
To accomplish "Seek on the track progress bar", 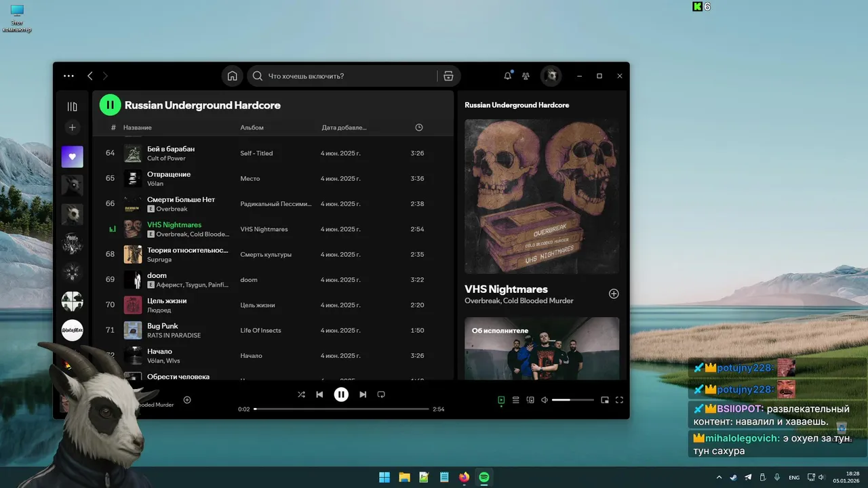I will pyautogui.click(x=342, y=409).
